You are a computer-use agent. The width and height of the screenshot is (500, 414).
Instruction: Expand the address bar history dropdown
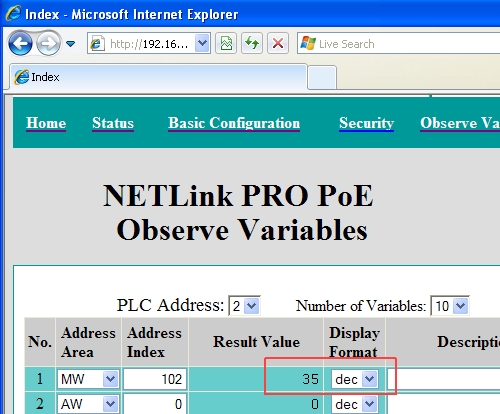(202, 43)
